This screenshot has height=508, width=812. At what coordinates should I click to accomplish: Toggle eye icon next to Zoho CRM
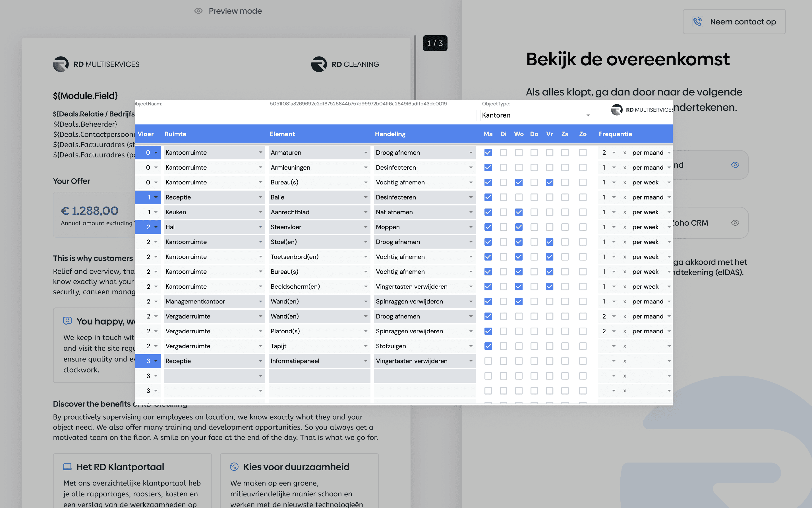tap(735, 223)
